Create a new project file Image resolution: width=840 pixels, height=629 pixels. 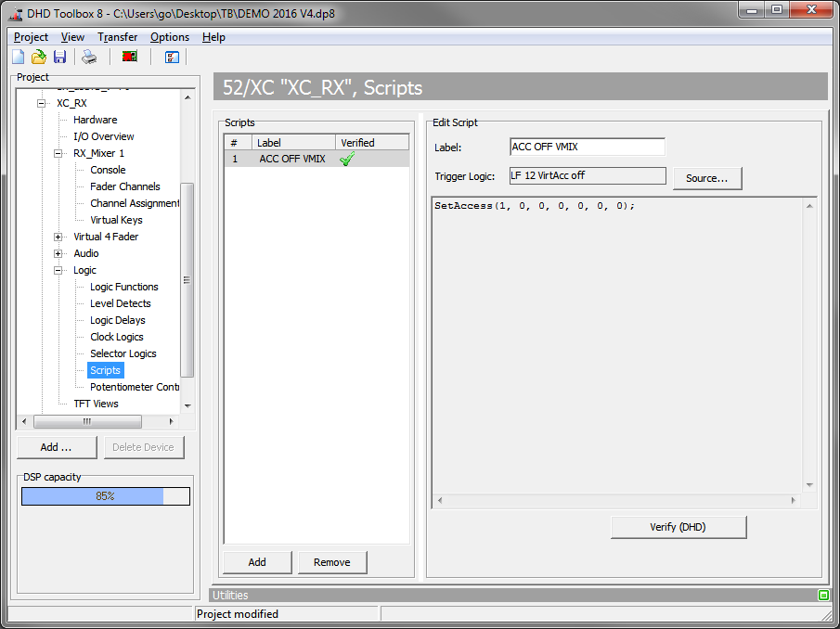(17, 57)
